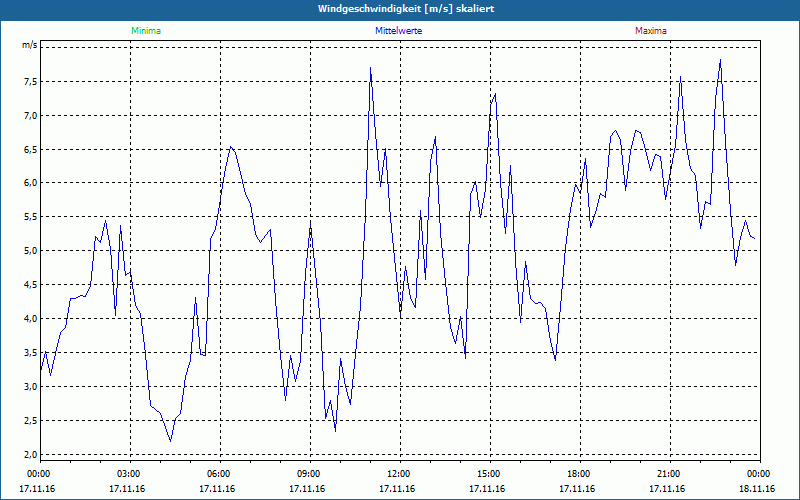Click the 6,0 y-axis label
Screen dimensions: 800x500
[x=30, y=183]
